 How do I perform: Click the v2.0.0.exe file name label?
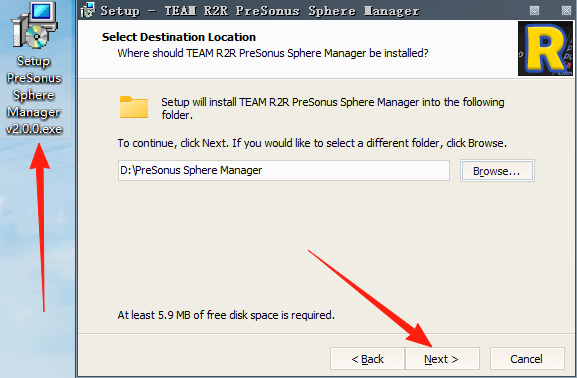click(x=34, y=129)
